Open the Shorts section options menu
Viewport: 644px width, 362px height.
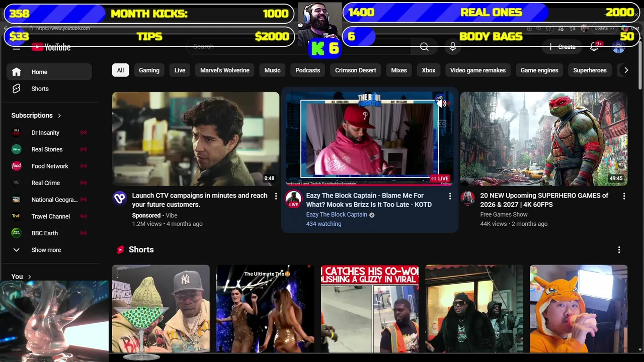[x=619, y=250]
